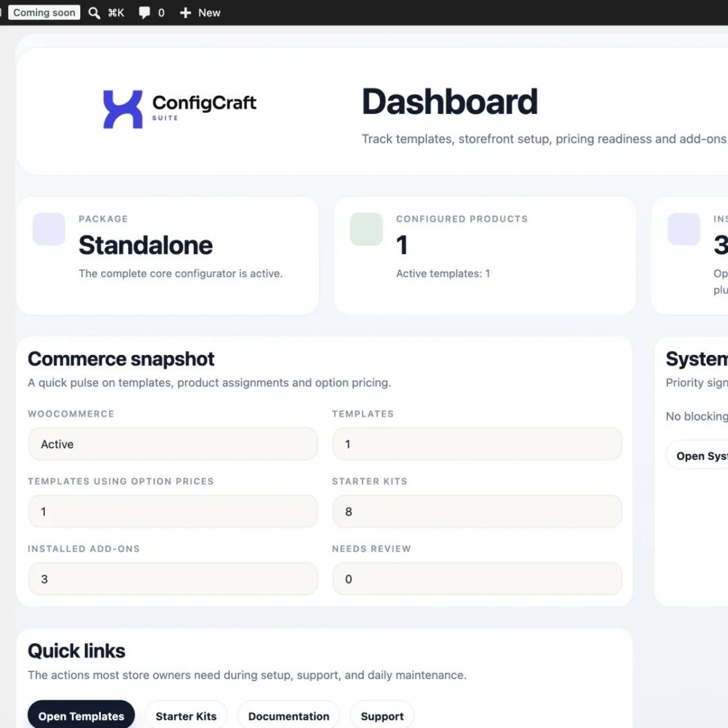Screen dimensions: 728x728
Task: Open the comments bubble icon in admin bar
Action: point(144,13)
